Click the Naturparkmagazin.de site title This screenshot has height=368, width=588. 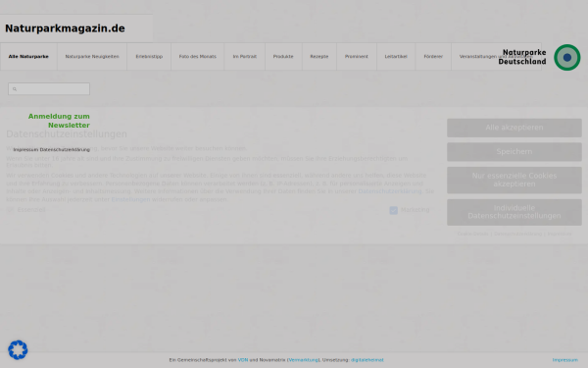[65, 28]
